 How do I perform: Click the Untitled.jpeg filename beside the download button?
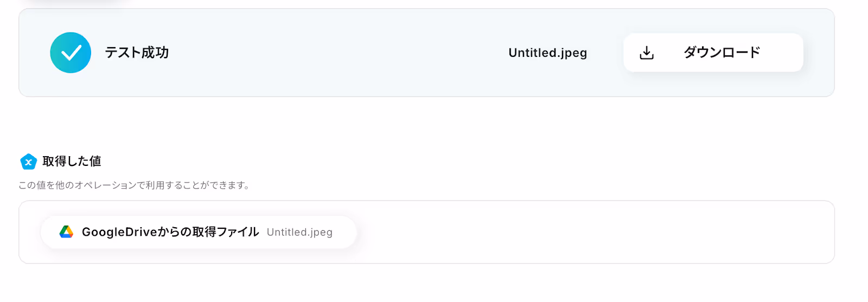pyautogui.click(x=547, y=53)
